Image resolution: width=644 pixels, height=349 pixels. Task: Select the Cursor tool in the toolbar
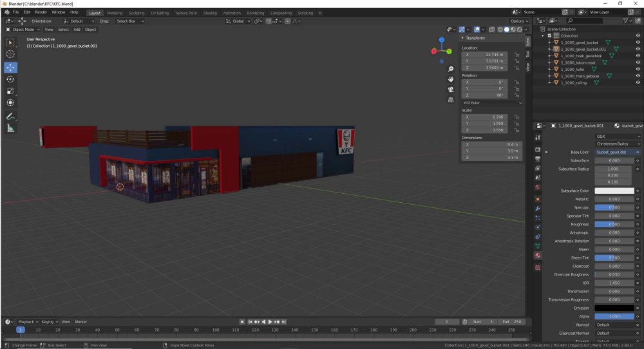(x=10, y=55)
